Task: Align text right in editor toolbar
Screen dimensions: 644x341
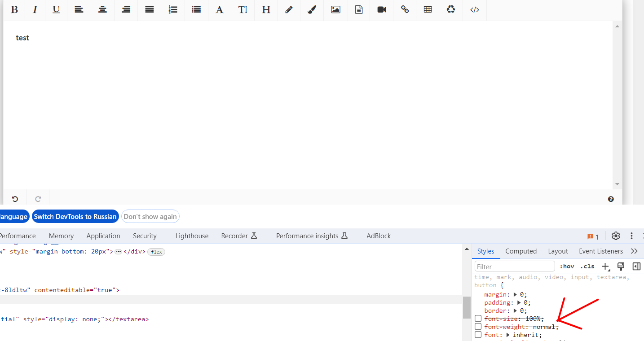Action: [x=126, y=9]
